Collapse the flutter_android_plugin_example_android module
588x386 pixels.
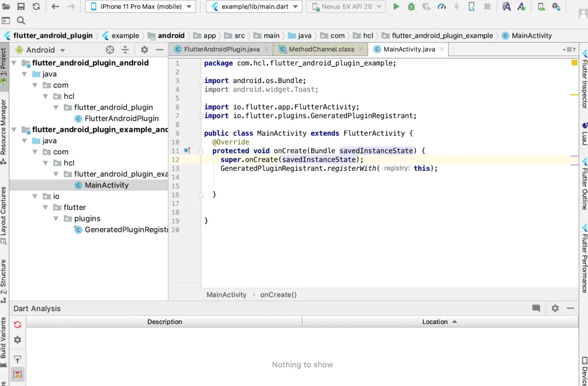pyautogui.click(x=14, y=129)
